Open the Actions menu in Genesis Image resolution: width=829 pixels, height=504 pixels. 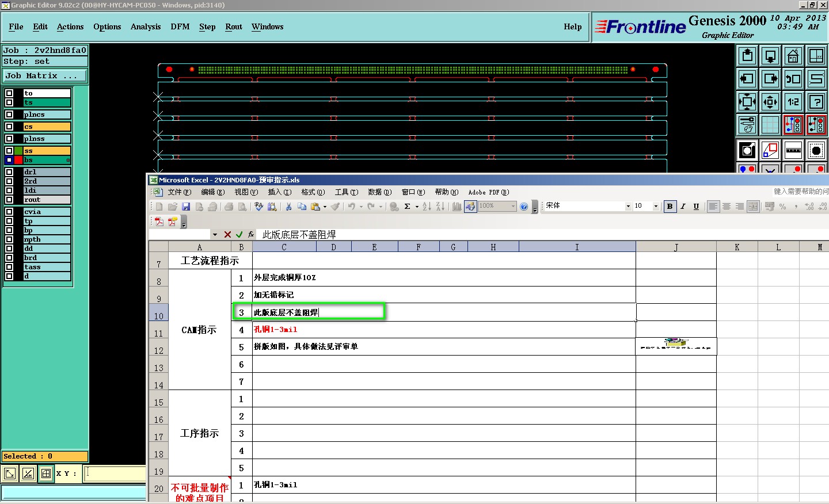pyautogui.click(x=70, y=27)
